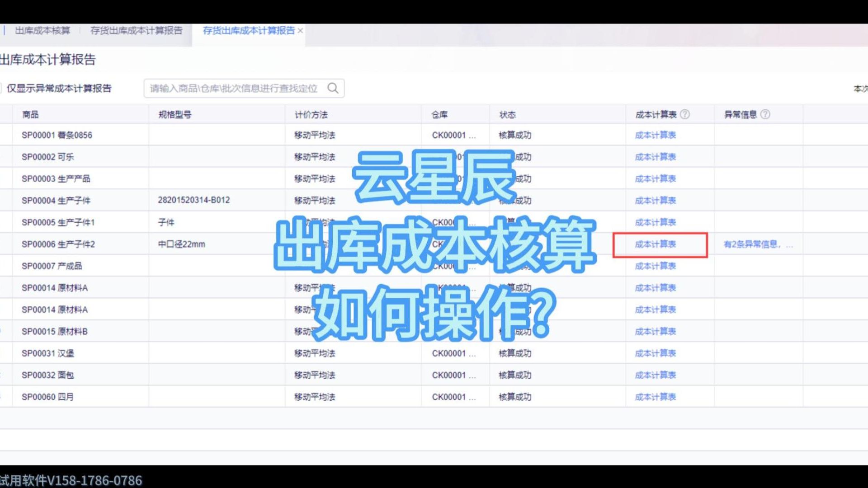Click the search magnifier icon
This screenshot has width=868, height=488.
click(x=333, y=88)
